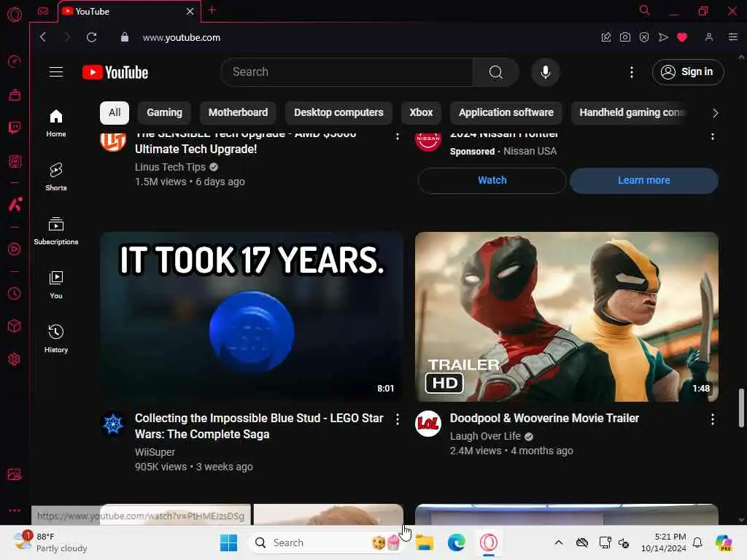
Task: Select the Gaming filter chip
Action: (164, 113)
